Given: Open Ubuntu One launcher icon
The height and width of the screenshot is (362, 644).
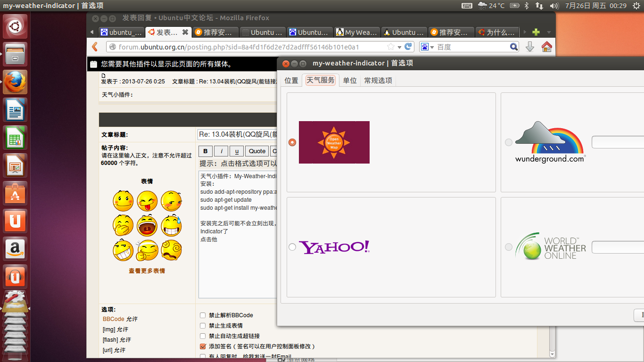Looking at the screenshot, I should point(16,221).
